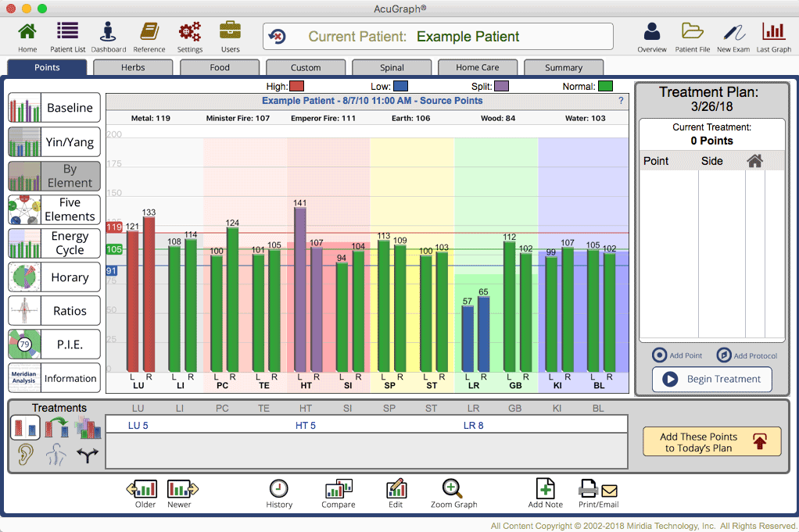Click the LU 5 treatment point

(138, 426)
